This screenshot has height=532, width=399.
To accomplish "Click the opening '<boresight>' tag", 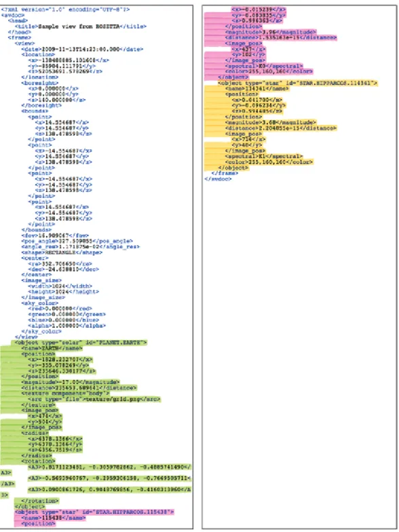I will [39, 83].
